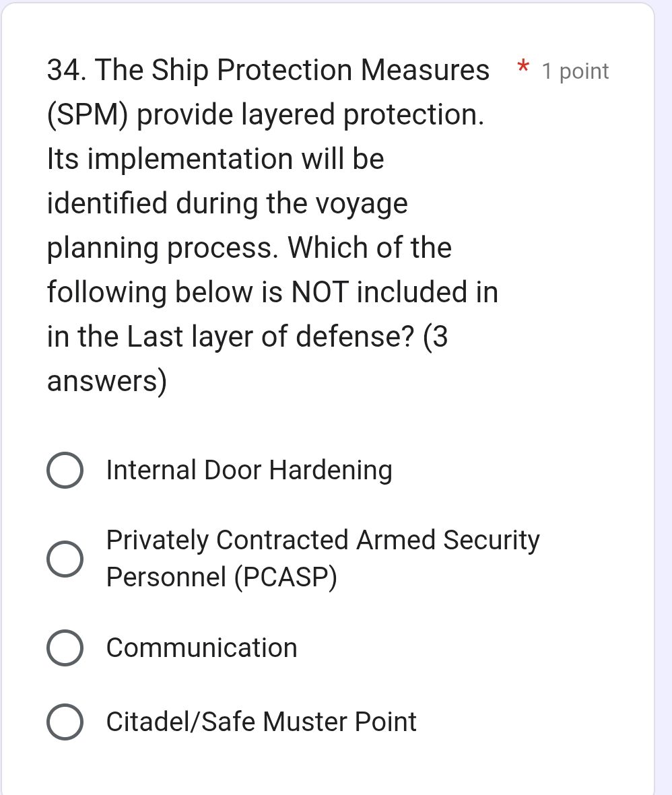Viewport: 672px width, 795px height.
Task: Click the circle beside Citadel/Safe Muster Point
Action: [x=65, y=721]
